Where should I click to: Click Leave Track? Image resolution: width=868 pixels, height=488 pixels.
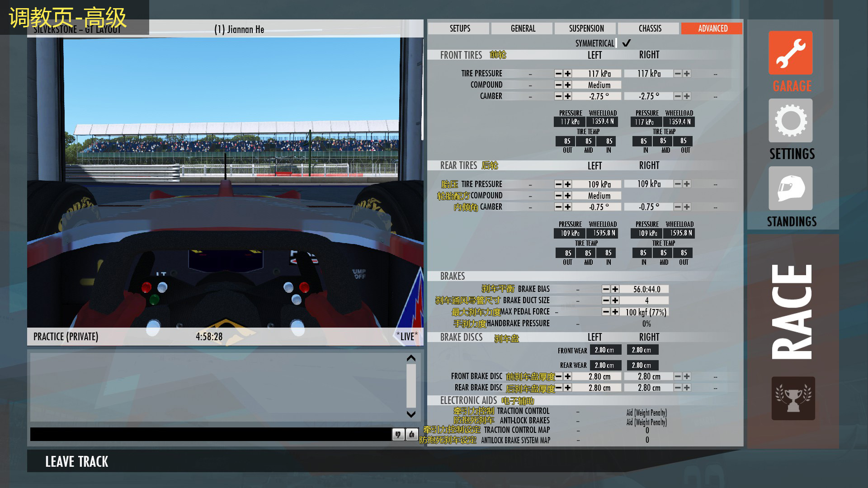pyautogui.click(x=76, y=461)
